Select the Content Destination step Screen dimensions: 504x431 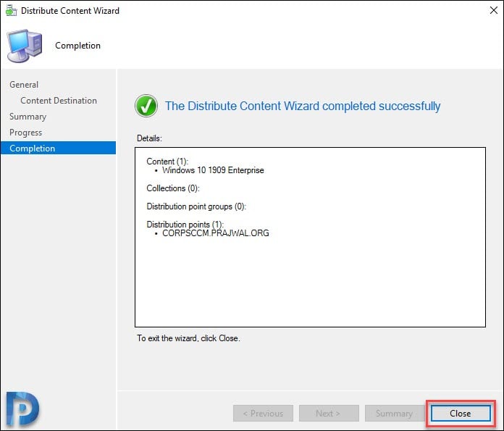pos(59,101)
